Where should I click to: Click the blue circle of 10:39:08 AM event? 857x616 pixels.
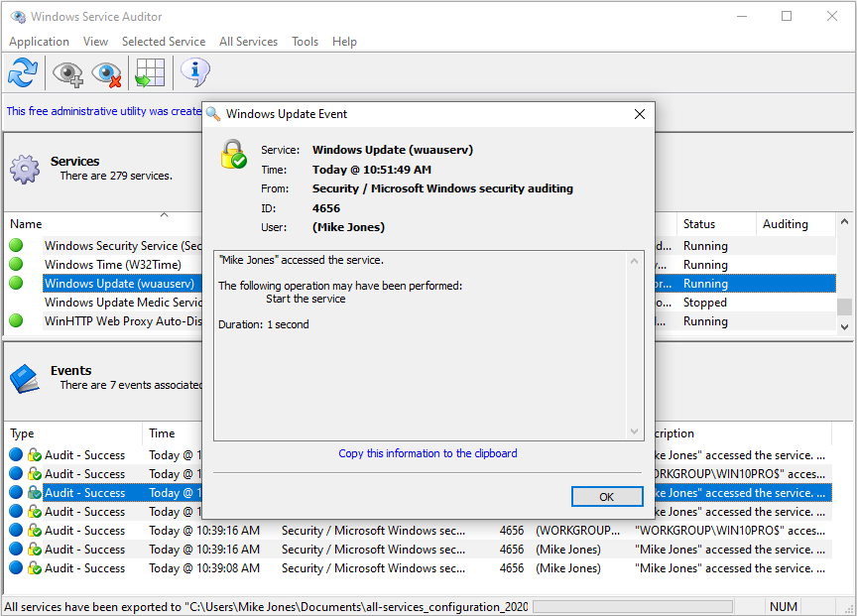pos(17,568)
